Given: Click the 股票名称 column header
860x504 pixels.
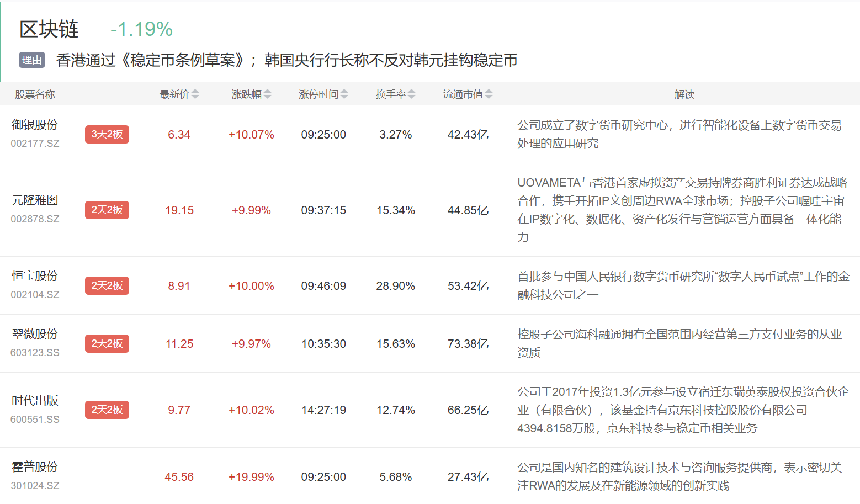Looking at the screenshot, I should point(35,94).
